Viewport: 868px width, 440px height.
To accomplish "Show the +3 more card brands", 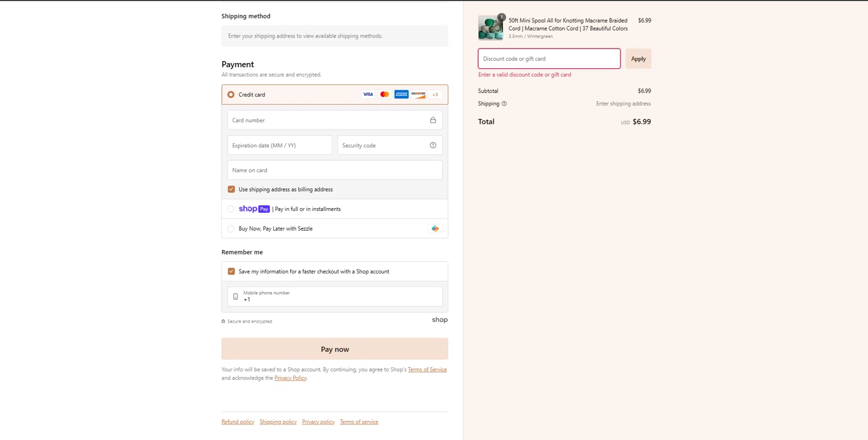I will (435, 94).
